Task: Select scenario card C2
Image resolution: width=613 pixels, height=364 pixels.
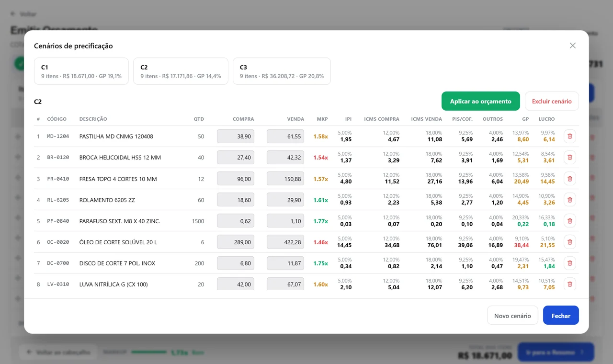Action: coord(181,71)
